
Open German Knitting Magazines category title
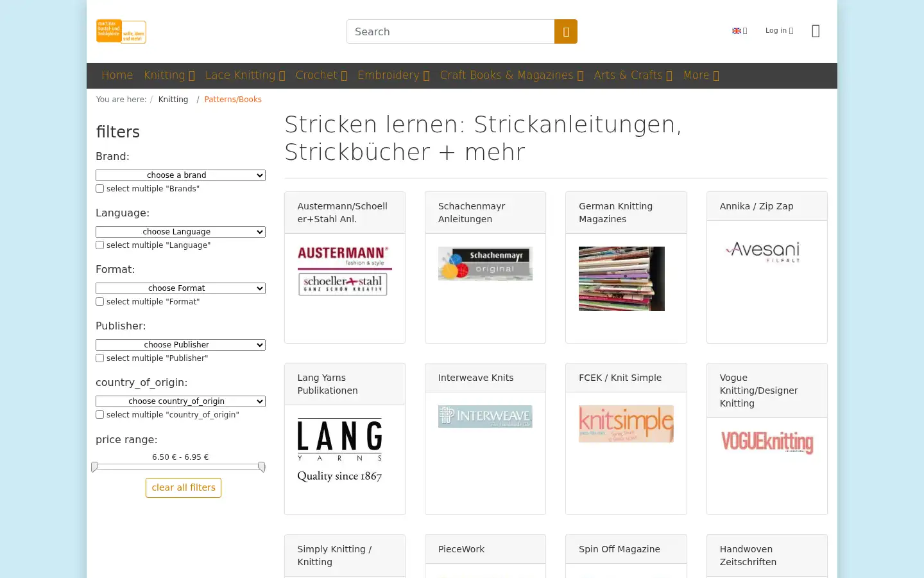(x=615, y=213)
